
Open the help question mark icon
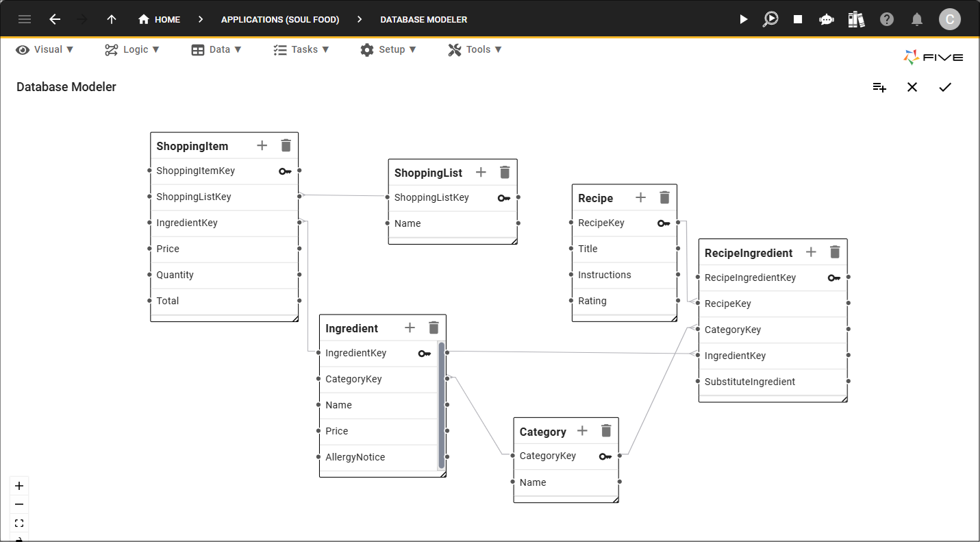pos(887,19)
